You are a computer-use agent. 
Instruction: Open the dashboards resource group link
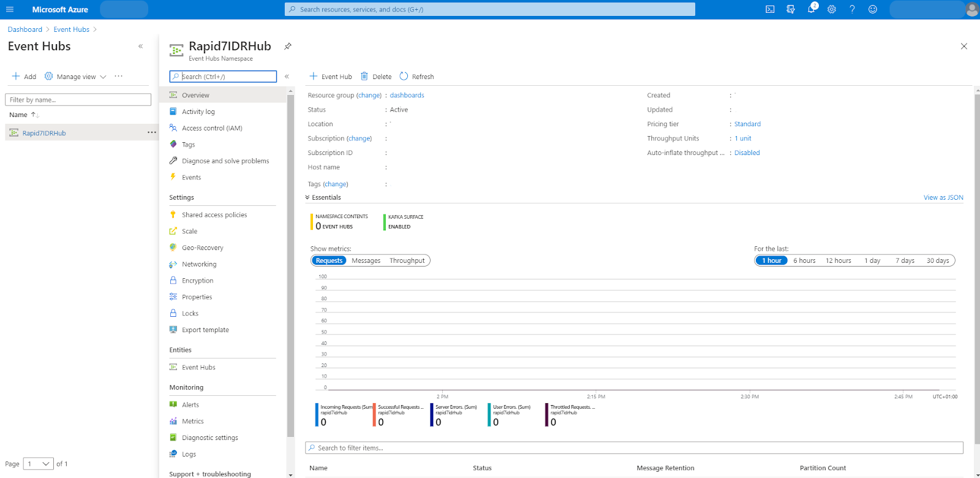[x=407, y=95]
